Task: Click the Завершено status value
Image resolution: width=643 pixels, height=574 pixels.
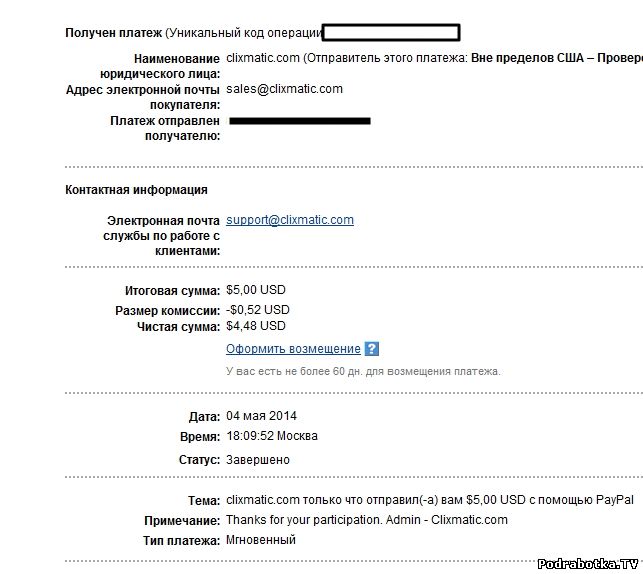Action: (x=258, y=460)
